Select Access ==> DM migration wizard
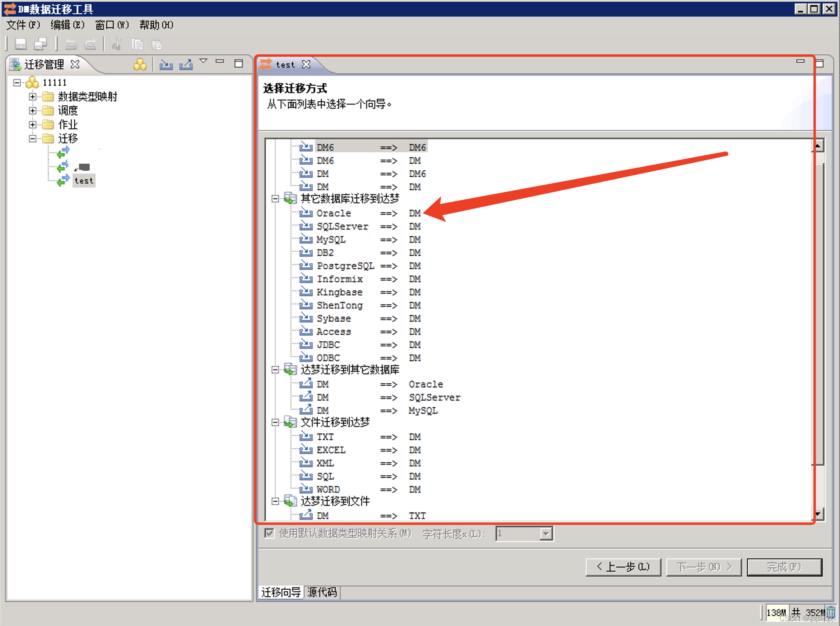The width and height of the screenshot is (840, 626). 360,332
